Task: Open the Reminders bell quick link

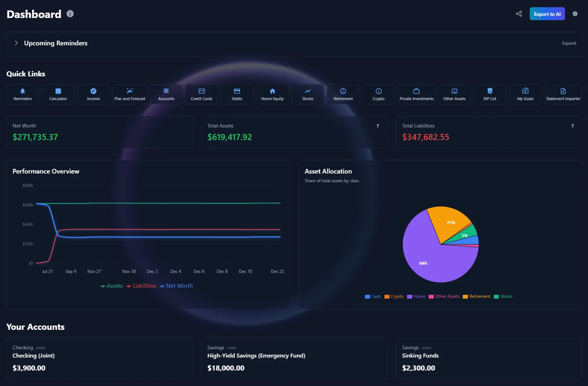Action: point(23,94)
